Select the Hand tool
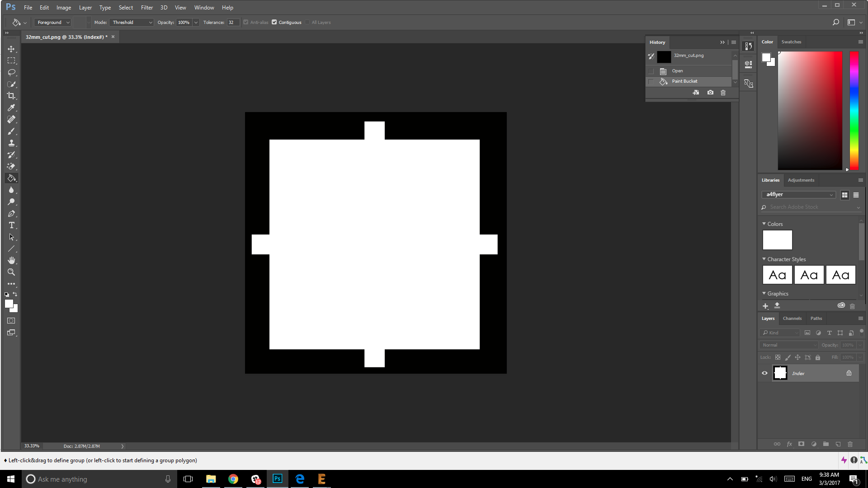Screen dimensions: 868x488 click(11, 260)
